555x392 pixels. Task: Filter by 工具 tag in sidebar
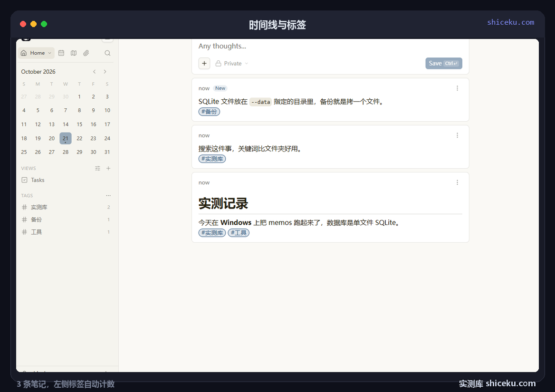click(x=66, y=232)
